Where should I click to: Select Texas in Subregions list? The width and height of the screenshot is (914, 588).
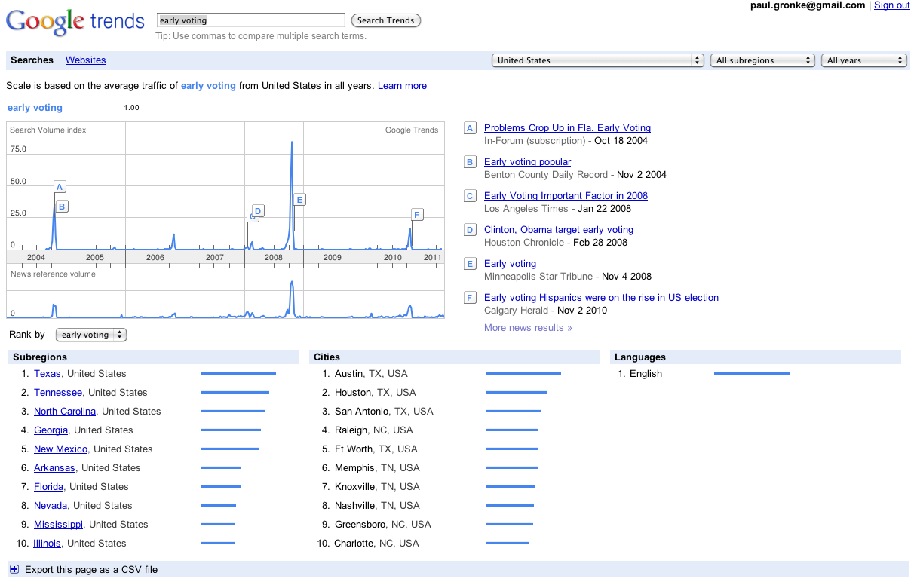click(x=48, y=374)
